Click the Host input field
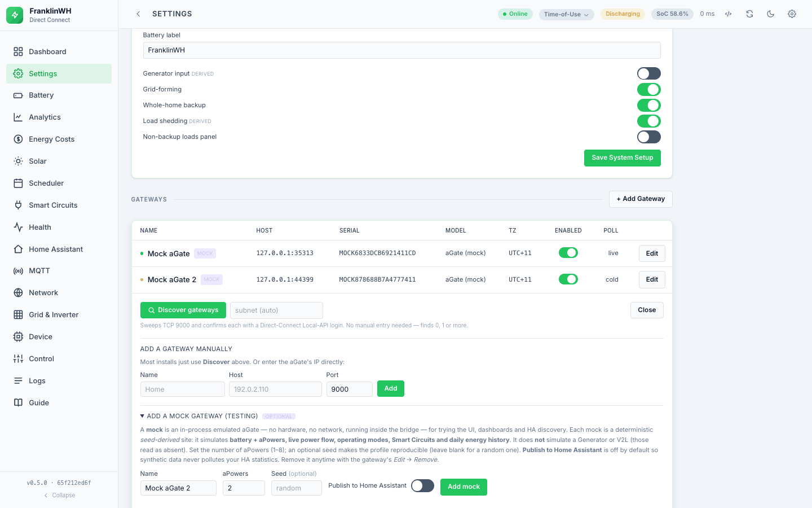 pyautogui.click(x=275, y=389)
